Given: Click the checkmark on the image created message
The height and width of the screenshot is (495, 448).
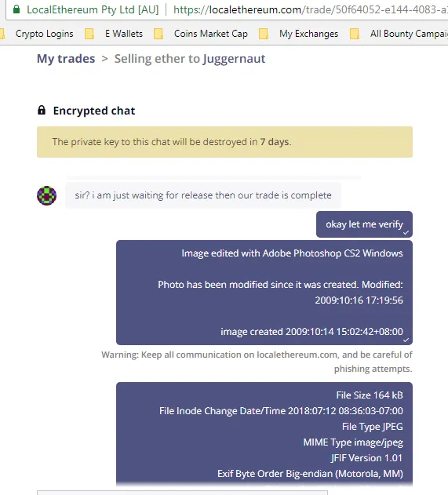Looking at the screenshot, I should [x=406, y=340].
